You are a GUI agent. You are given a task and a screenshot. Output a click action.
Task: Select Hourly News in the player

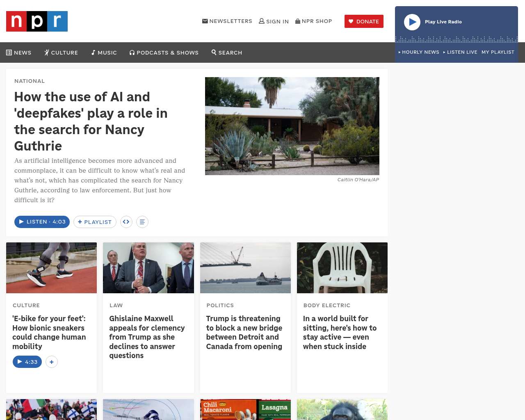419,52
